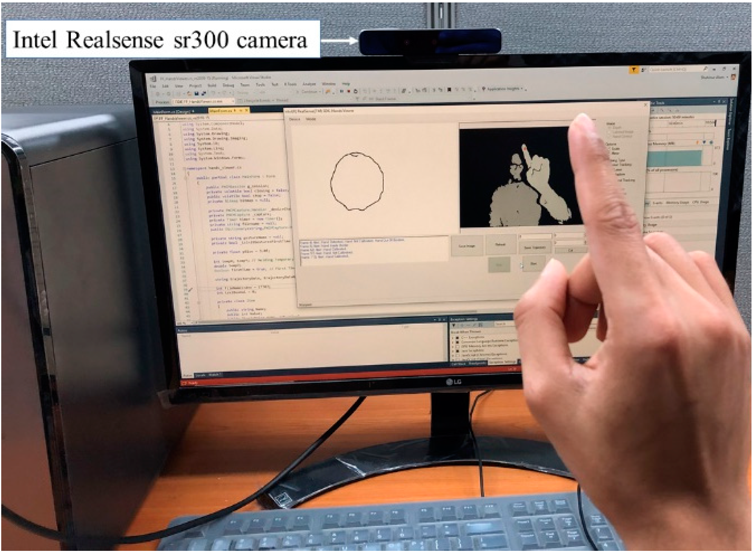This screenshot has height=557, width=756.
Task: Toggle the GPU Memory Access Exceptions checkbox
Action: pyautogui.click(x=457, y=346)
